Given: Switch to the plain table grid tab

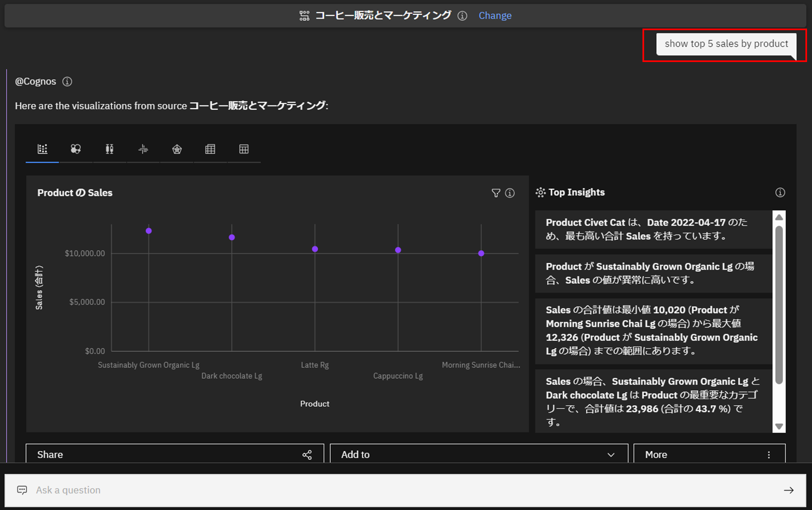Looking at the screenshot, I should point(244,149).
